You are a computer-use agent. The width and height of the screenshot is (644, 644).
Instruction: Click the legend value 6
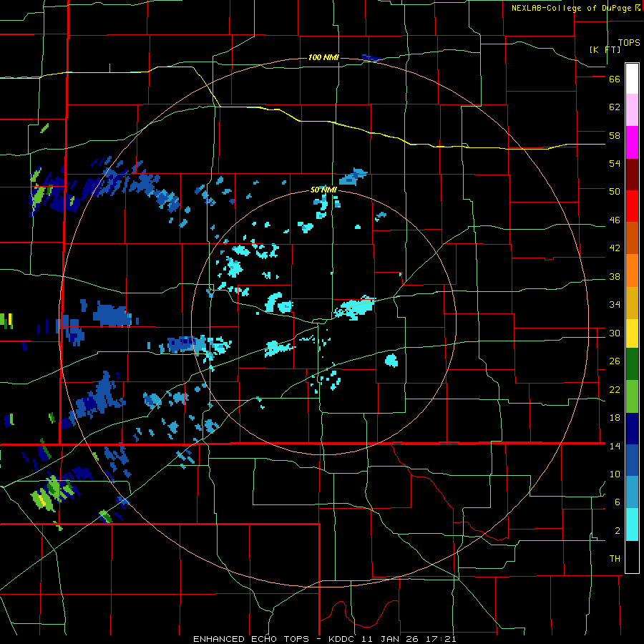(x=618, y=502)
